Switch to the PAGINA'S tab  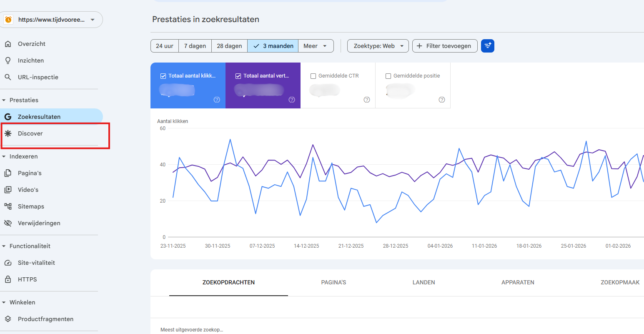click(333, 282)
